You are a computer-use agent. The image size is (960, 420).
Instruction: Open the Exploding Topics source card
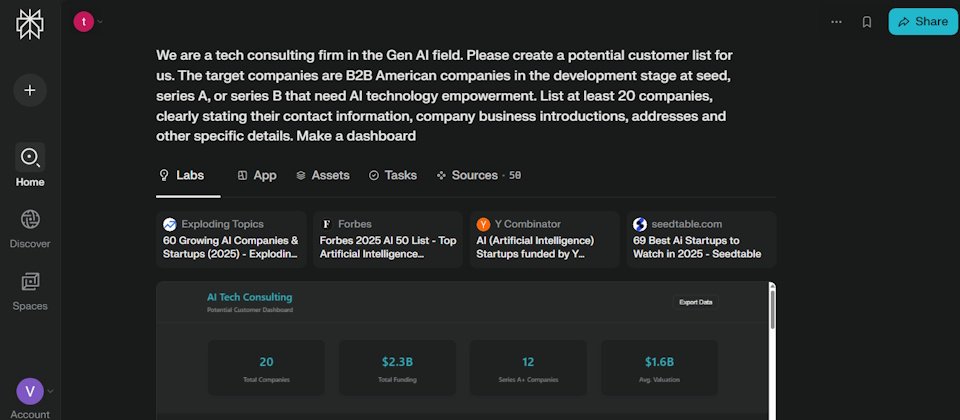coord(231,239)
